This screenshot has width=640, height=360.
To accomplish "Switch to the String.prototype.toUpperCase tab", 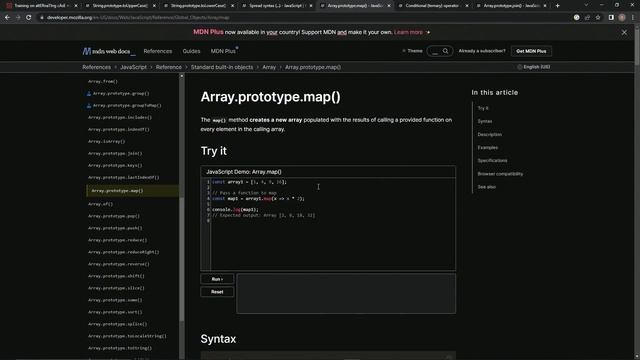I will pyautogui.click(x=119, y=6).
